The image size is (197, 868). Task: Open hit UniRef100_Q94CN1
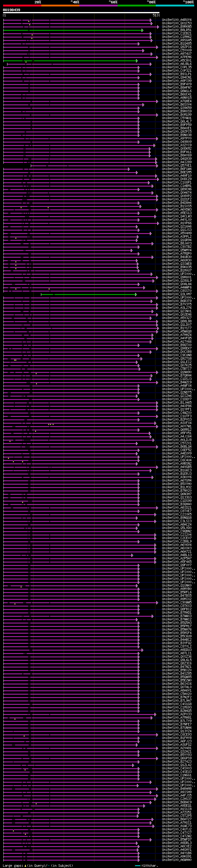[x=177, y=78]
